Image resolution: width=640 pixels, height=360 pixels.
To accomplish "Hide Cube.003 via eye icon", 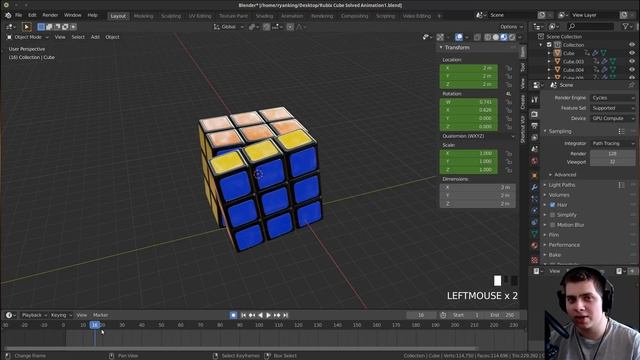I will tap(632, 61).
